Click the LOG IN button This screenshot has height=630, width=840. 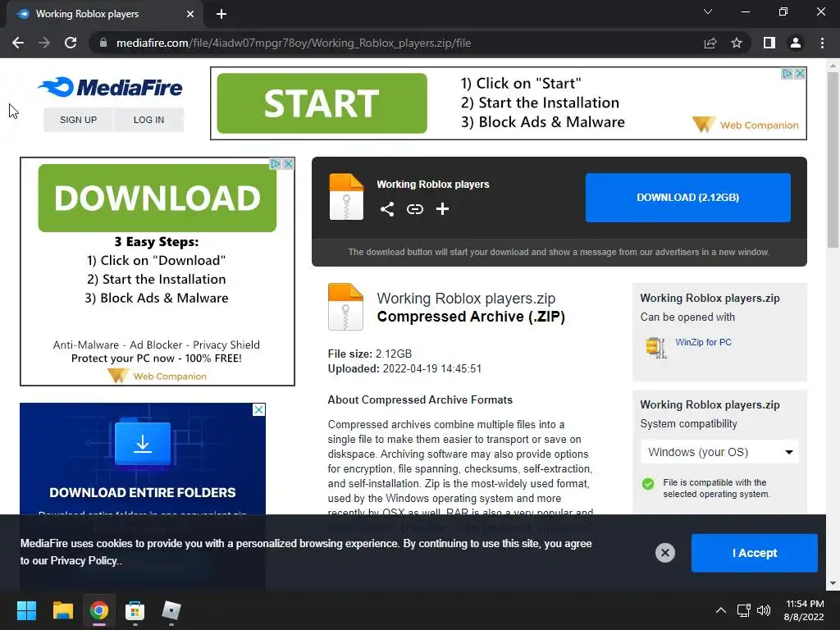pyautogui.click(x=148, y=120)
